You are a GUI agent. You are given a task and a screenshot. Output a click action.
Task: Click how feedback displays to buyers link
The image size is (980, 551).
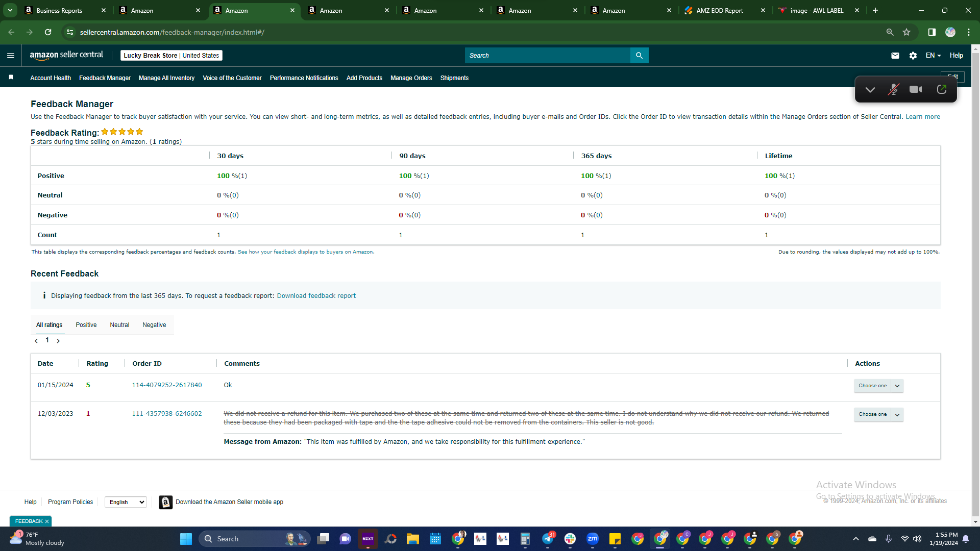pyautogui.click(x=305, y=252)
